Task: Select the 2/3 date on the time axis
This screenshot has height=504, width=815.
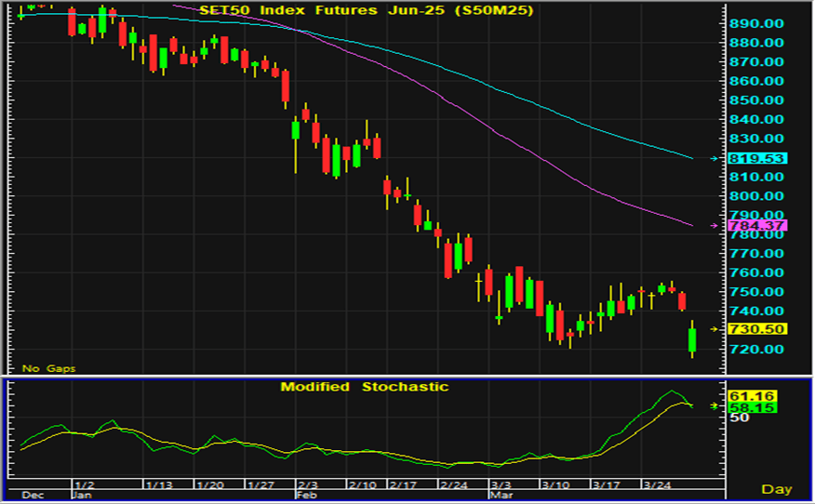Action: tap(307, 485)
